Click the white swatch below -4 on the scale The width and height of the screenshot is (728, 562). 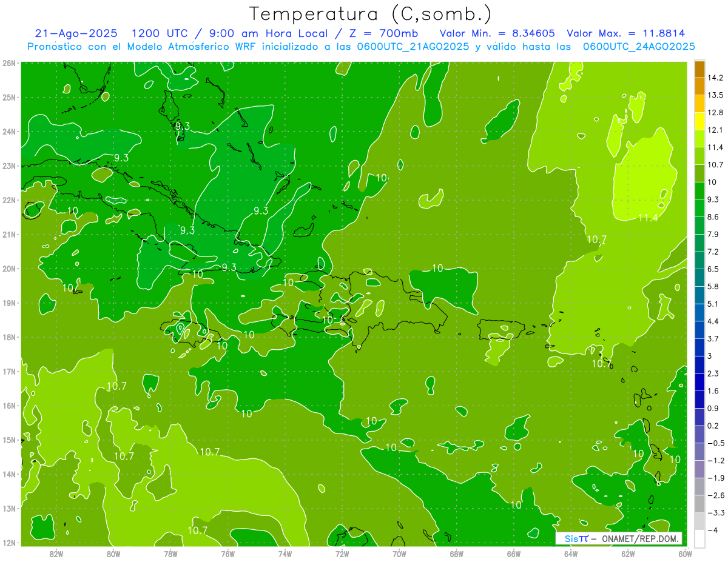coord(699,539)
